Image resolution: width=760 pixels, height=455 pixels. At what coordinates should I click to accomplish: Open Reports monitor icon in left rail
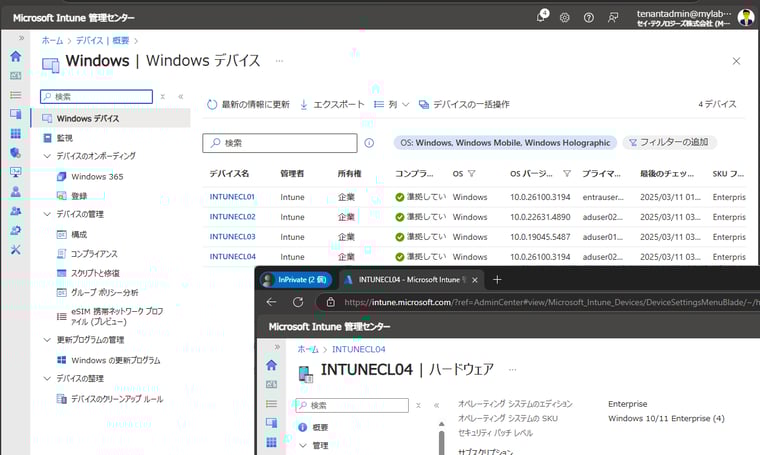click(16, 173)
